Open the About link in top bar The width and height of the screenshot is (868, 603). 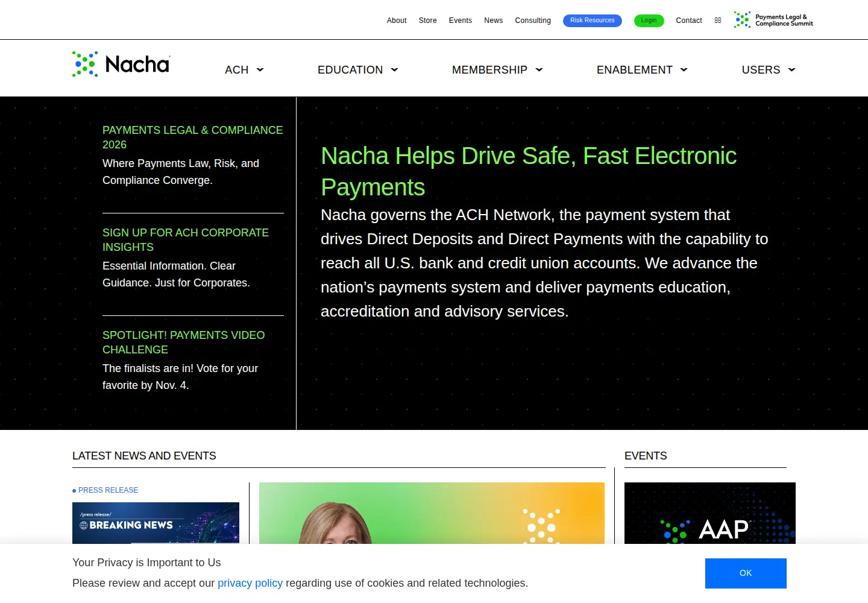click(397, 21)
